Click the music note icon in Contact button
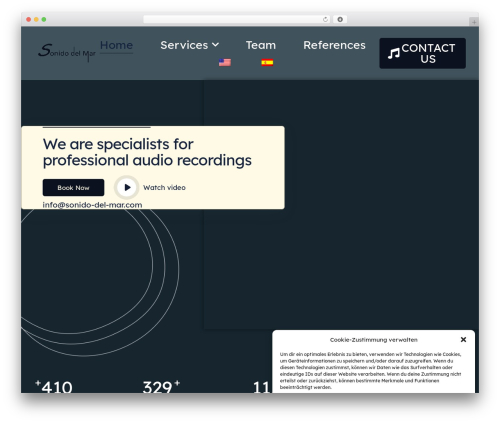This screenshot has height=423, width=500. pyautogui.click(x=394, y=53)
